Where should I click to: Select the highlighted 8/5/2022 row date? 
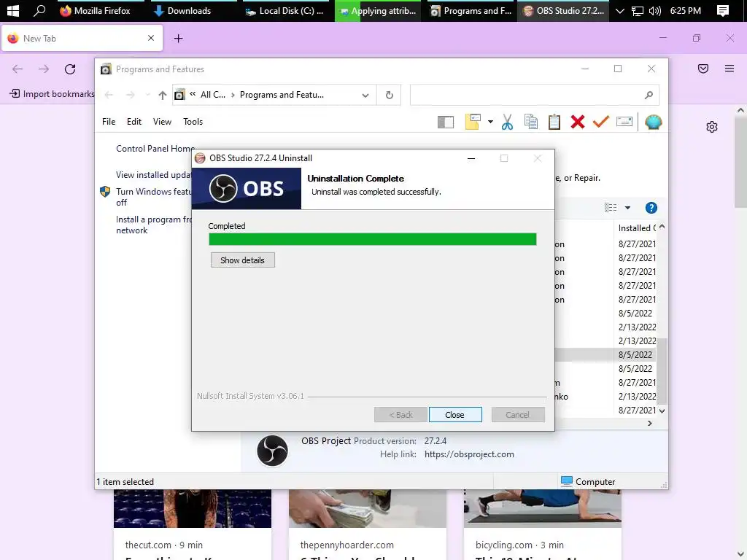pyautogui.click(x=635, y=355)
